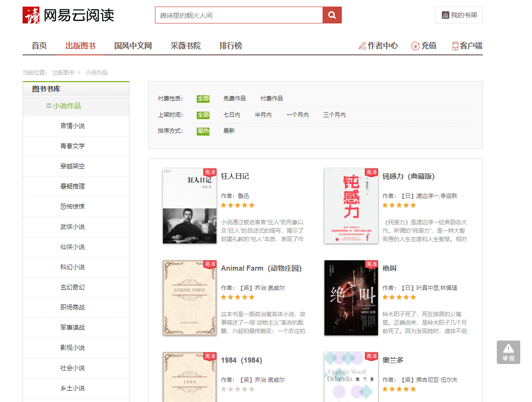Open 悬疑推理 category

pos(73,186)
